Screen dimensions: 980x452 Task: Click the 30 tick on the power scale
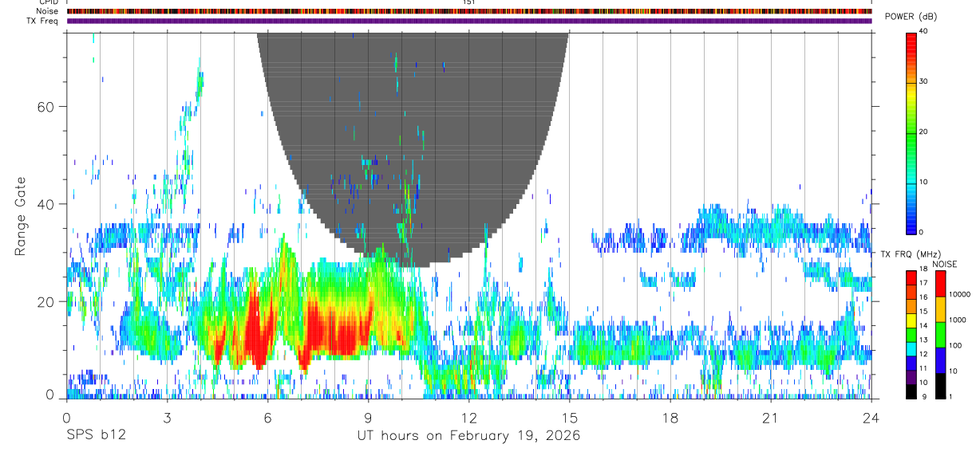click(x=923, y=81)
